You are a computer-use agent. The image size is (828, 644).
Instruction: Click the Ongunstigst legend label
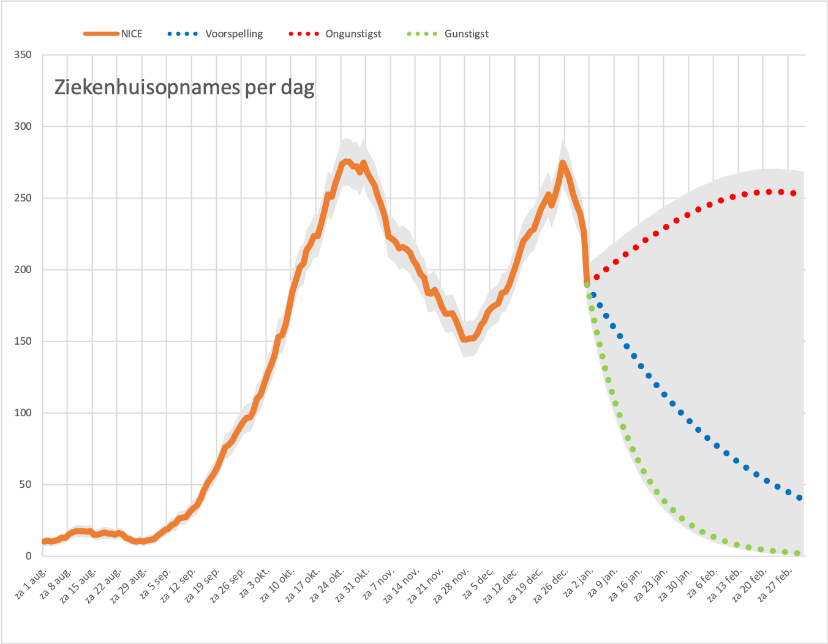tap(353, 34)
